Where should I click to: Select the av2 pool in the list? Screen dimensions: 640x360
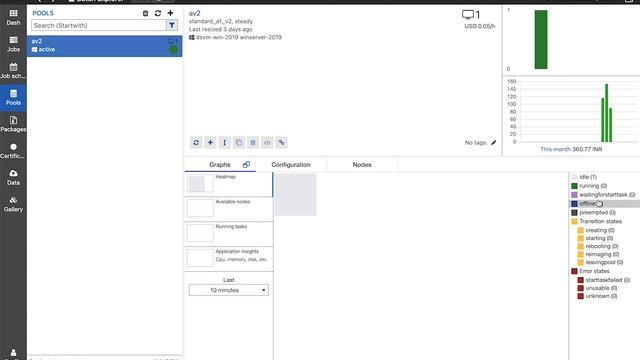[104, 46]
